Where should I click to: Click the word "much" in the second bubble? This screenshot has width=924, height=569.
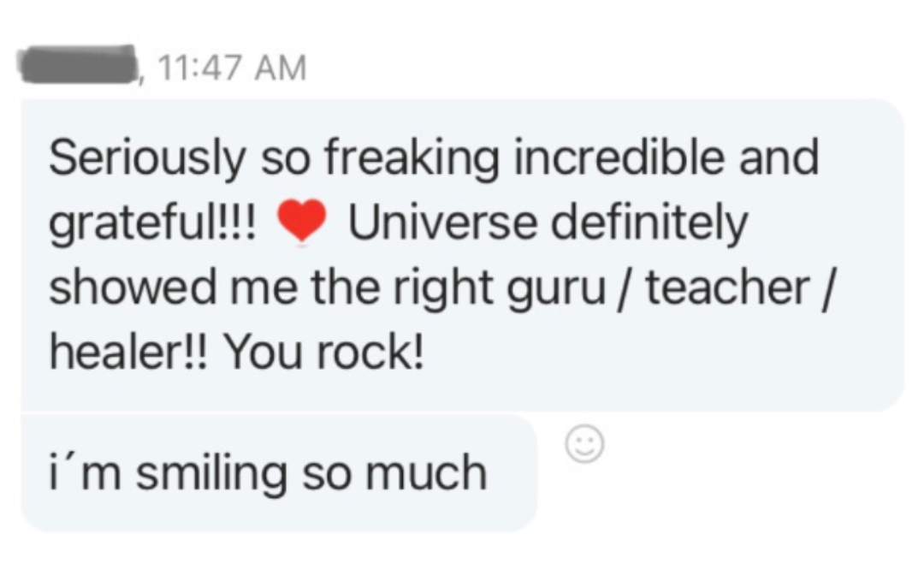click(426, 472)
